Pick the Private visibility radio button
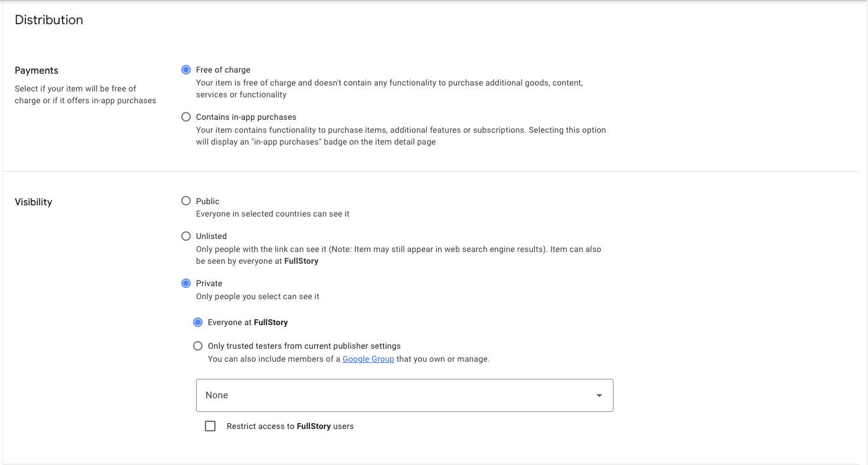The width and height of the screenshot is (868, 465). [186, 283]
